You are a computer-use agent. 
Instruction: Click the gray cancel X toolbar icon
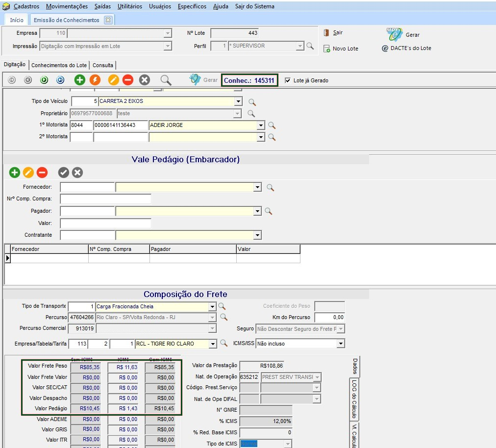coord(144,80)
